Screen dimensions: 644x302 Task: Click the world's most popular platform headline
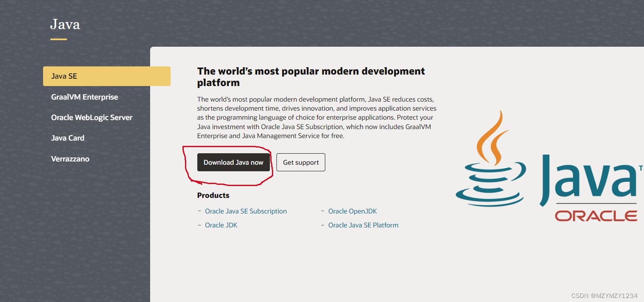point(311,77)
